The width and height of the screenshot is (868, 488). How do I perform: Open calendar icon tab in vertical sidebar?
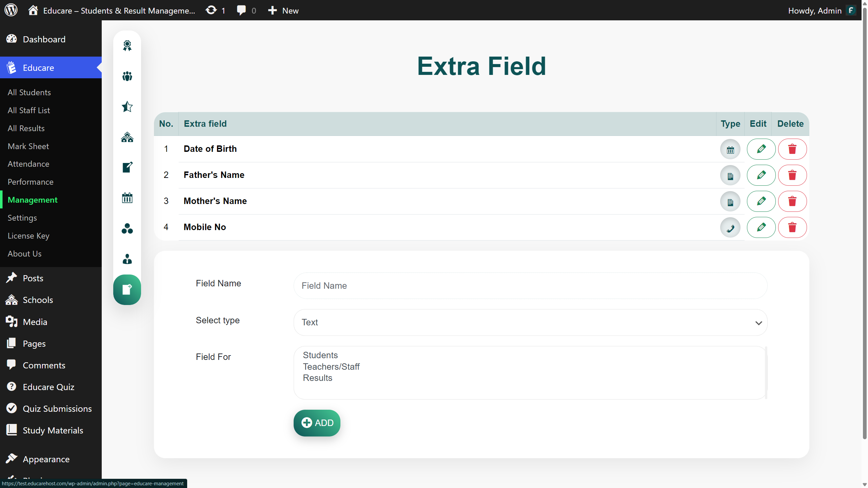(x=127, y=198)
